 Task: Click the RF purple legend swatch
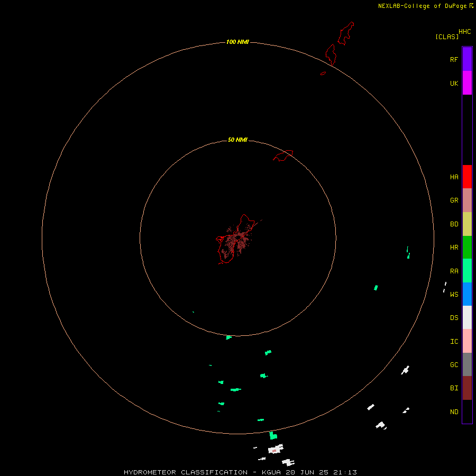[x=467, y=59]
